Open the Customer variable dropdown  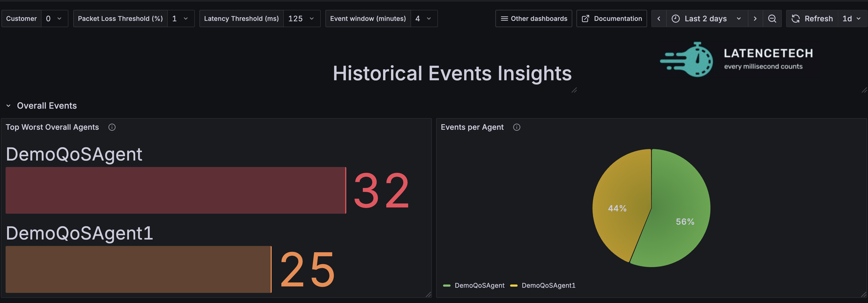coord(55,19)
